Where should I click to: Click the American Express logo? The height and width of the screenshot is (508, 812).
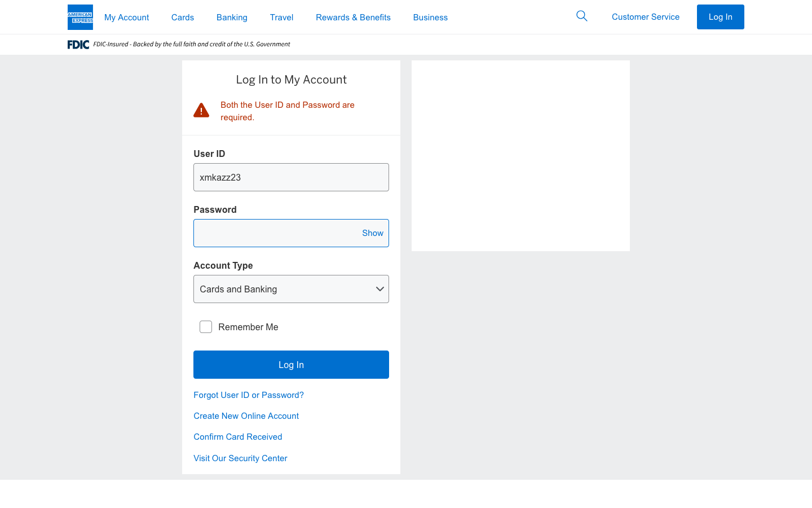click(x=80, y=17)
